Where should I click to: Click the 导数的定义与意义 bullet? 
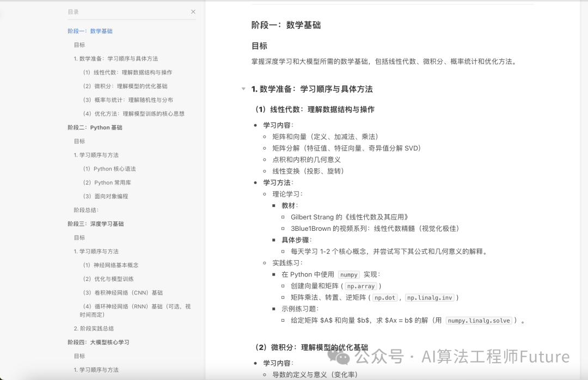tap(315, 375)
